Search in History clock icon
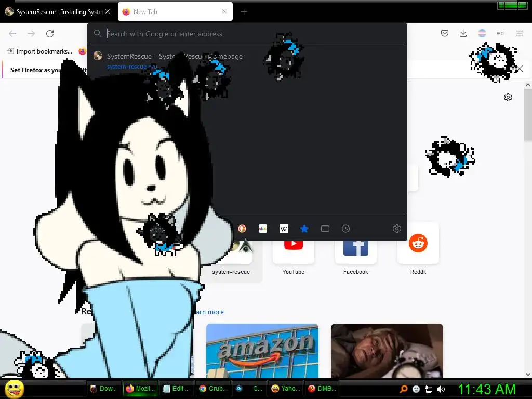The height and width of the screenshot is (399, 532). (x=345, y=229)
